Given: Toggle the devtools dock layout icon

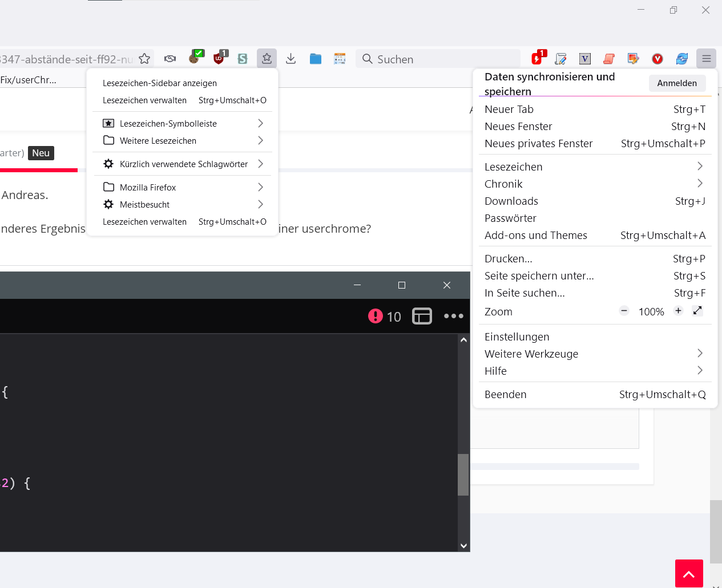Looking at the screenshot, I should 422,316.
